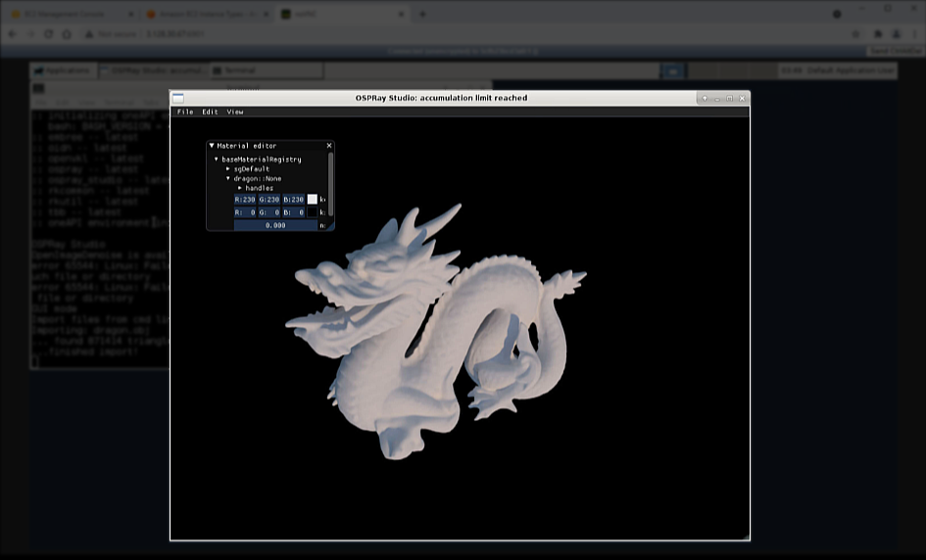Screen dimensions: 926x560
Task: Click the OSPRay Studio window menu icon
Action: coord(177,98)
